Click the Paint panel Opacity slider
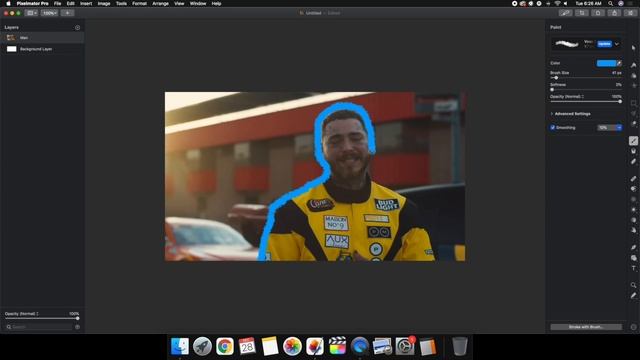 click(586, 101)
